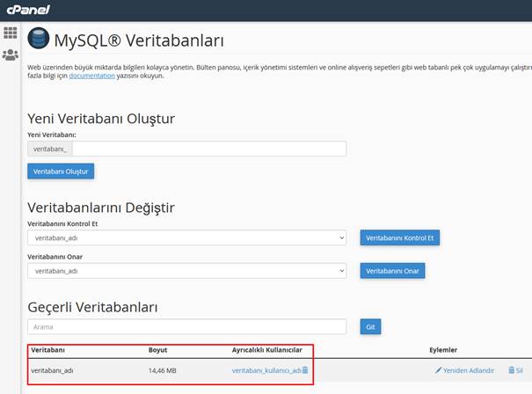Click the MySQL® Veritabanları page title
Image resolution: width=532 pixels, height=394 pixels.
[x=139, y=40]
